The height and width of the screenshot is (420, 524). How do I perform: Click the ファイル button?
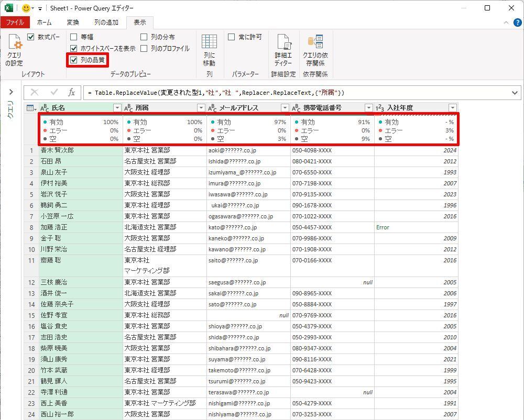15,23
